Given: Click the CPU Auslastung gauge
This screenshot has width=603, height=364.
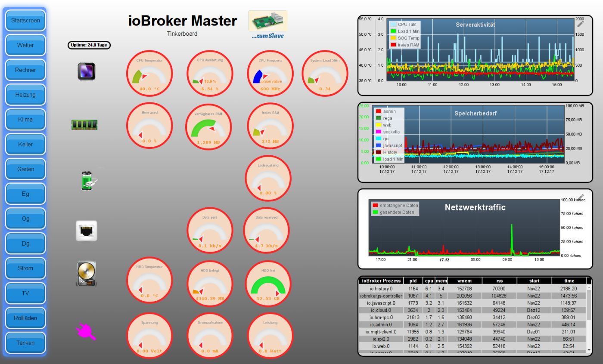Looking at the screenshot, I should (210, 74).
